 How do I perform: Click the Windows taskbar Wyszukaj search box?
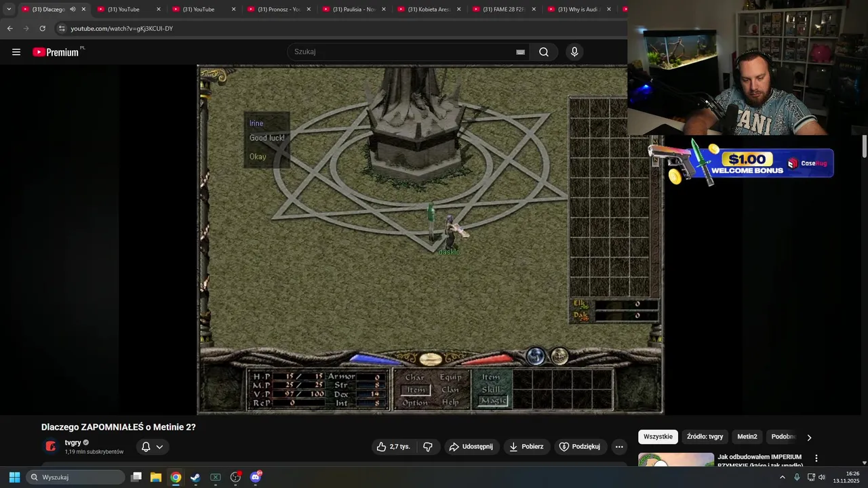coord(76,477)
